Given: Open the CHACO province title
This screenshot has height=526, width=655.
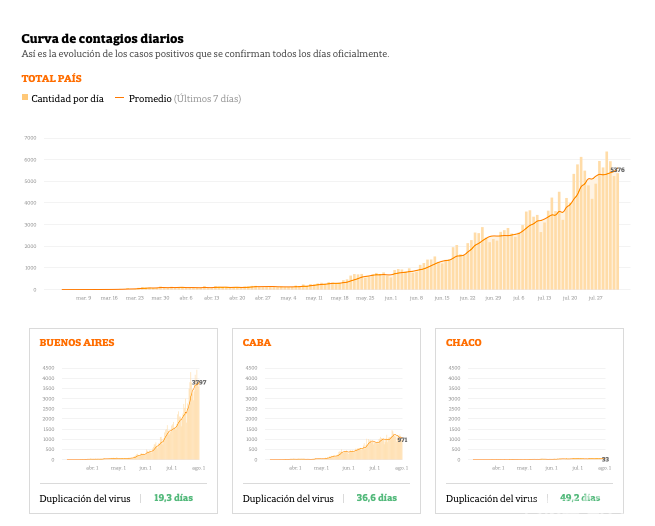Looking at the screenshot, I should (464, 342).
